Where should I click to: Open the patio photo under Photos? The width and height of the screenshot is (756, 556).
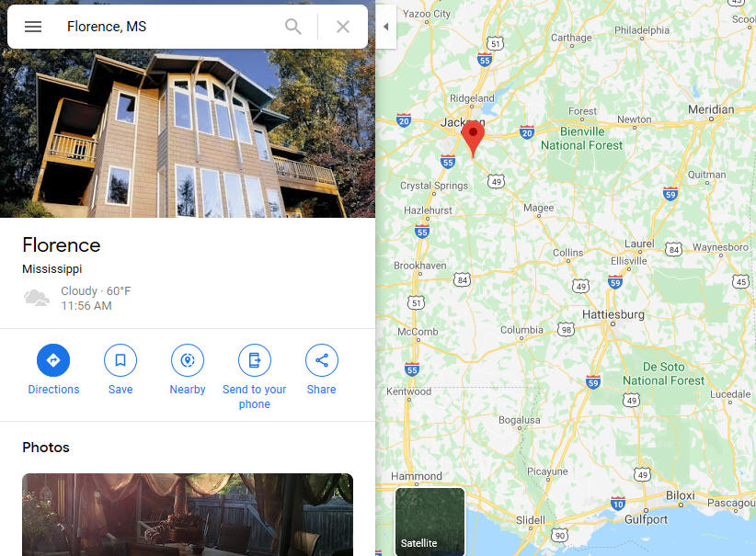(x=188, y=515)
